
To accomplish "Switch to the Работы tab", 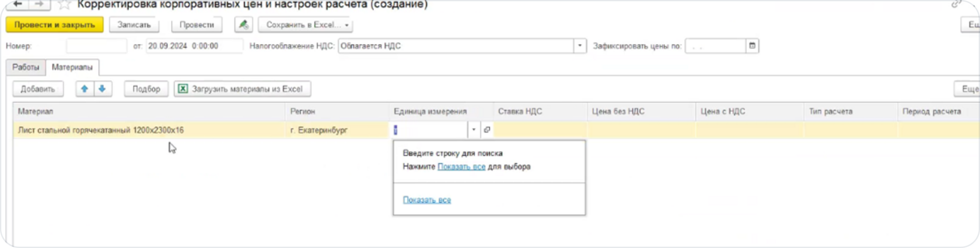I will 26,68.
